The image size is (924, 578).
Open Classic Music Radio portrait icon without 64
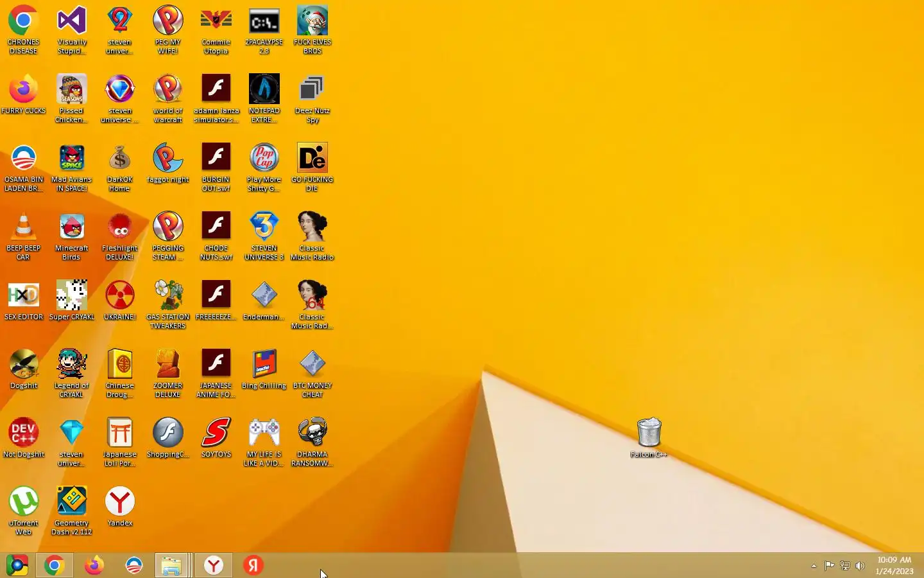click(312, 236)
